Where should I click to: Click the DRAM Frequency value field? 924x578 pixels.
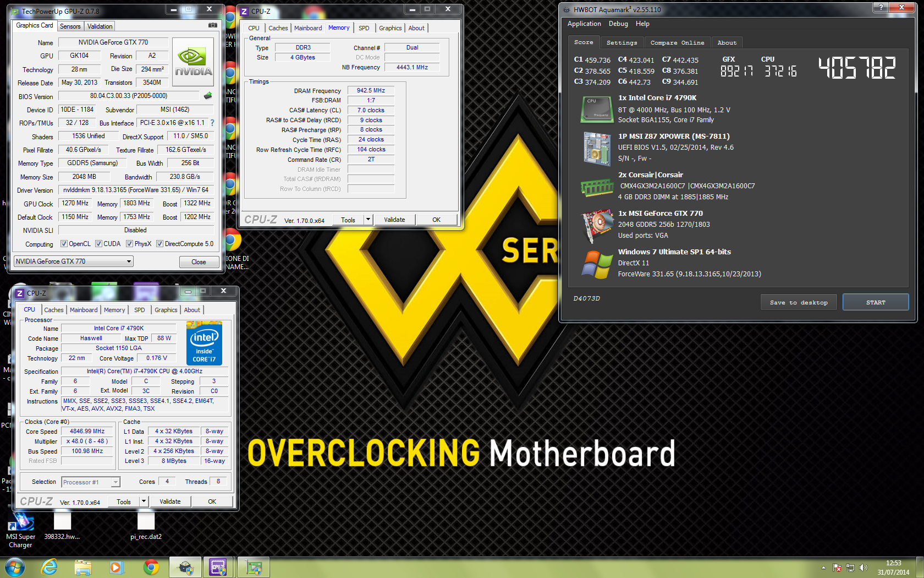(371, 90)
